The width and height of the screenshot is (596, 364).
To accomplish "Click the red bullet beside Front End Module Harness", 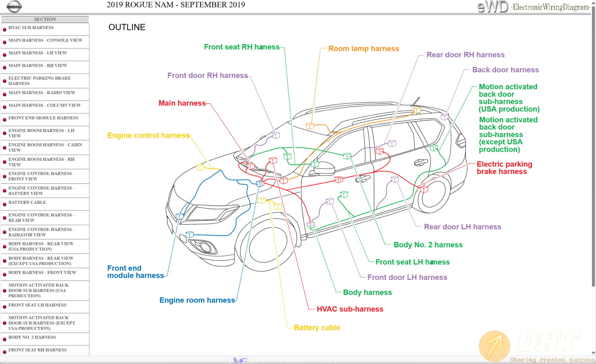I will pyautogui.click(x=4, y=120).
